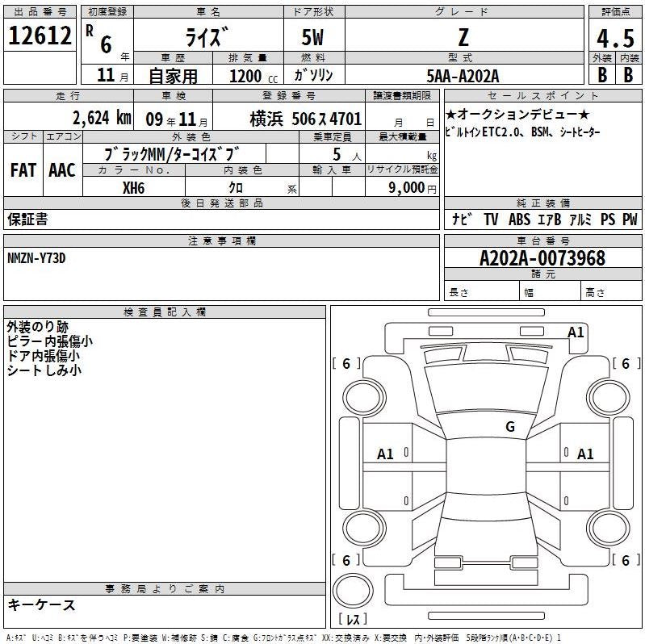Click the air conditioner value AAC
The height and width of the screenshot is (644, 645).
pos(62,169)
